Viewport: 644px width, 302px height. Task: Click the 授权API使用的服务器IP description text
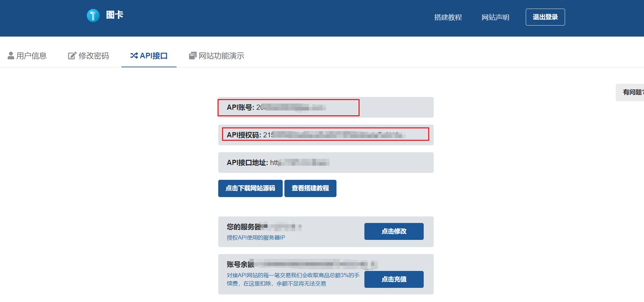(256, 237)
